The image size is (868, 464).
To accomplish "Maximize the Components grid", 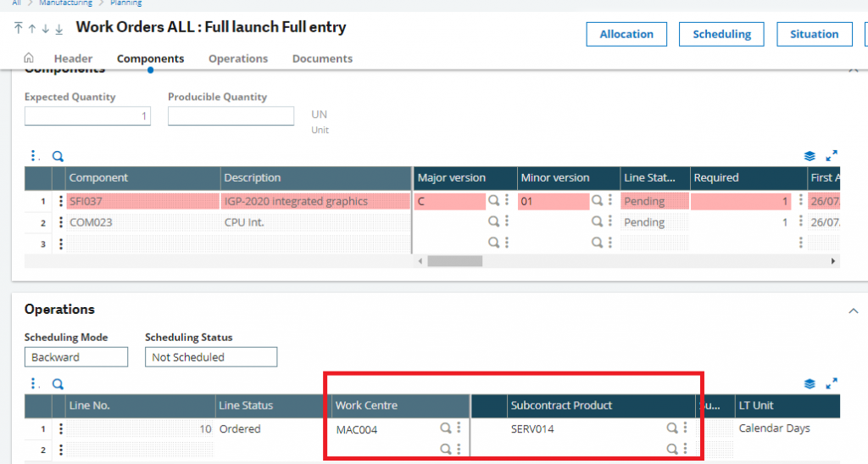I will pos(832,155).
